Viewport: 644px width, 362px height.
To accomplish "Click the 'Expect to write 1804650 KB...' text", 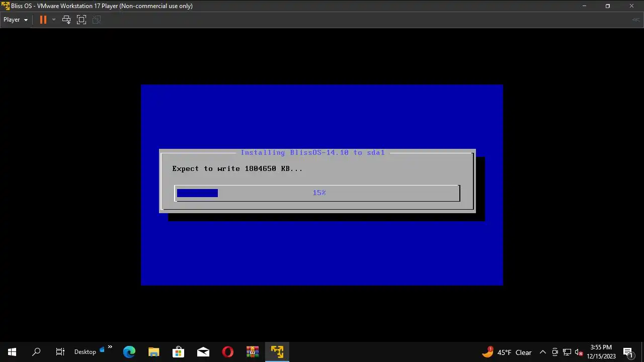I will (237, 168).
